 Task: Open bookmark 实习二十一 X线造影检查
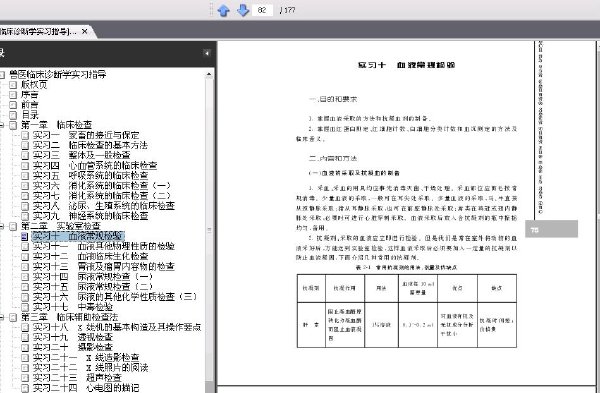click(85, 357)
